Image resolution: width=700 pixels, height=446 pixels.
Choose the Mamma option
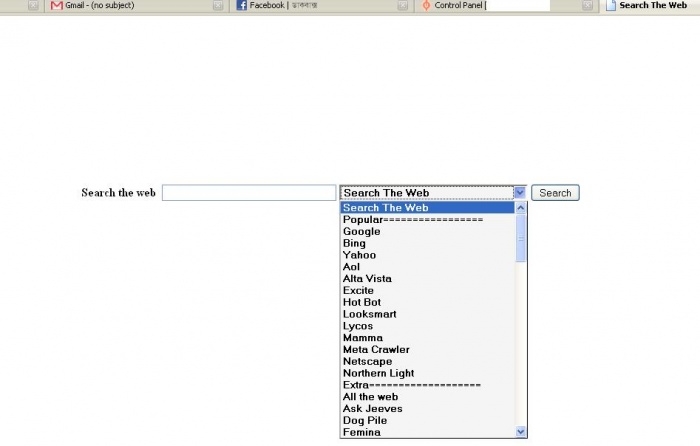[x=427, y=338]
